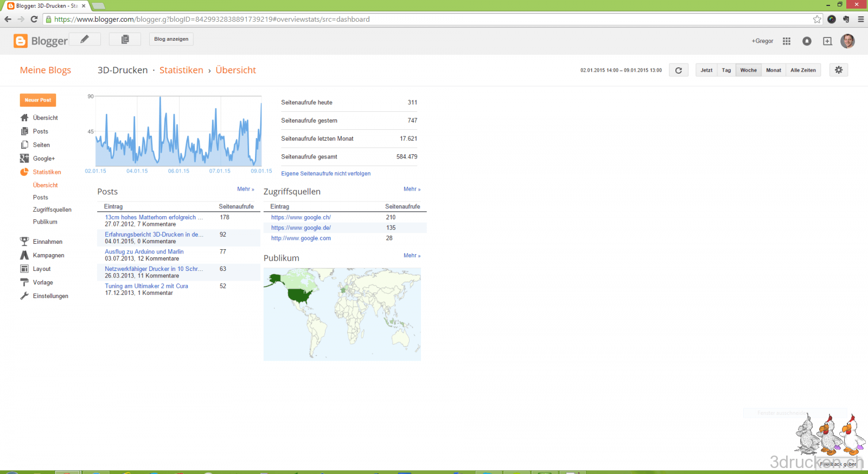This screenshot has height=474, width=868.
Task: Open Mehr link for Publikum section
Action: pyautogui.click(x=412, y=255)
